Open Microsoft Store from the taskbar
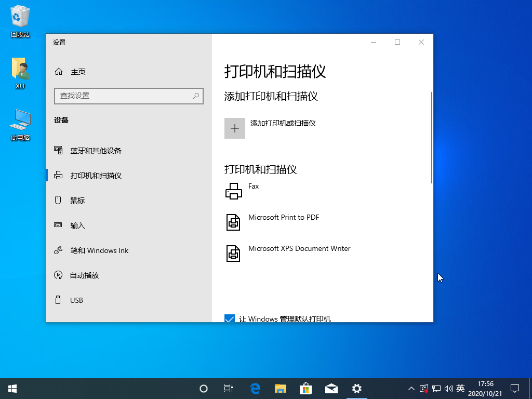 click(305, 388)
